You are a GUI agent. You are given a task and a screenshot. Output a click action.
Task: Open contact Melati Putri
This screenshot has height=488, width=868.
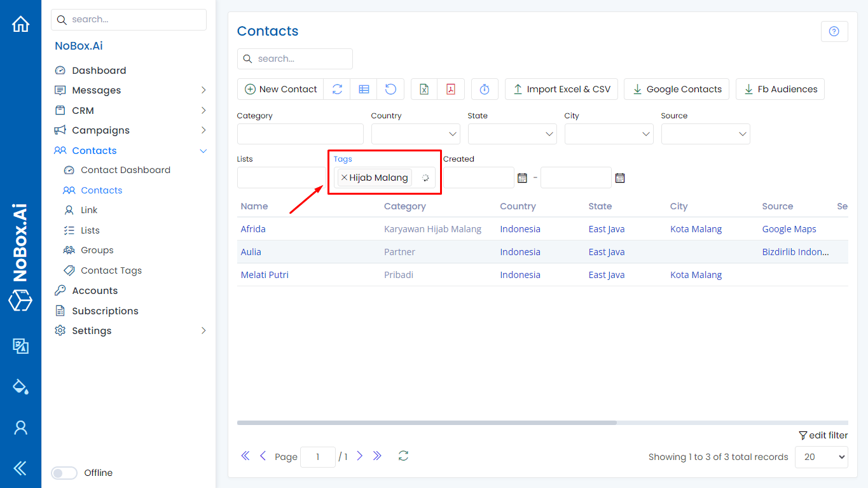point(265,274)
